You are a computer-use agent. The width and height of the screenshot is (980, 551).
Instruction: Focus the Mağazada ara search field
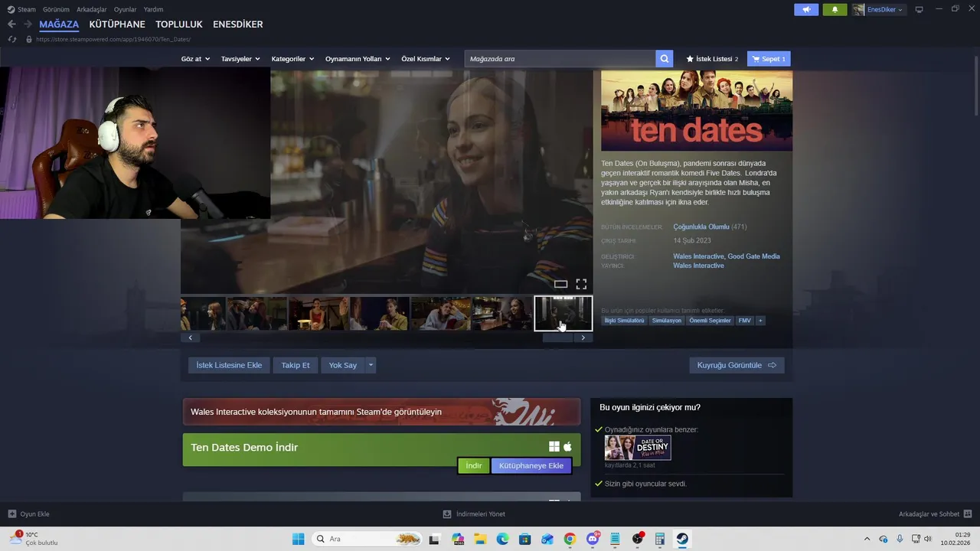(x=560, y=59)
